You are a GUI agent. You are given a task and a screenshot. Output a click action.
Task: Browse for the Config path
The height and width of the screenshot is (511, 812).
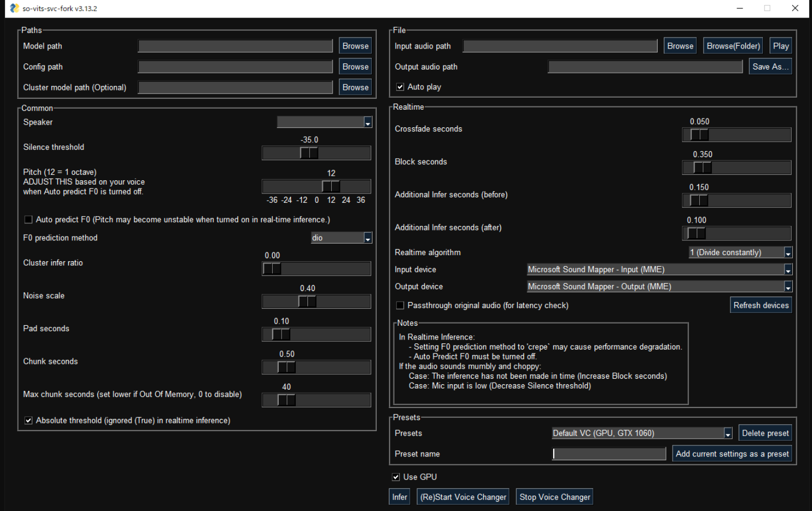355,66
